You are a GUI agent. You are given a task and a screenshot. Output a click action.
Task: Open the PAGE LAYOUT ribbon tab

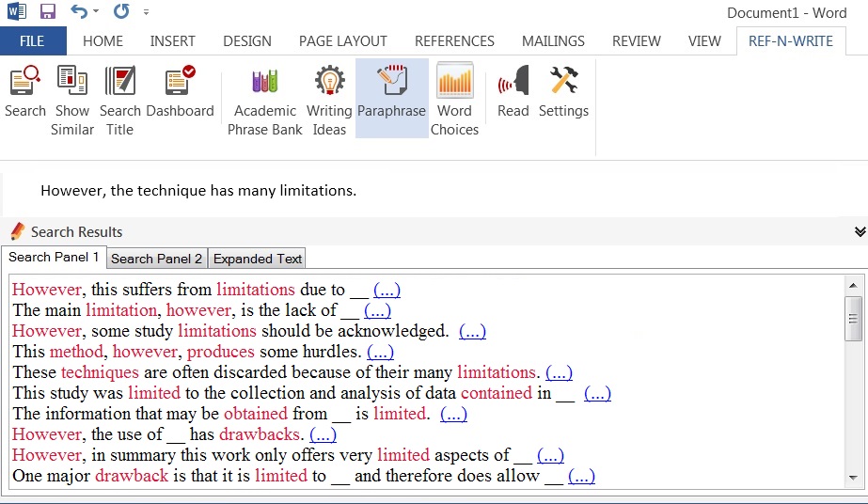[x=342, y=41]
